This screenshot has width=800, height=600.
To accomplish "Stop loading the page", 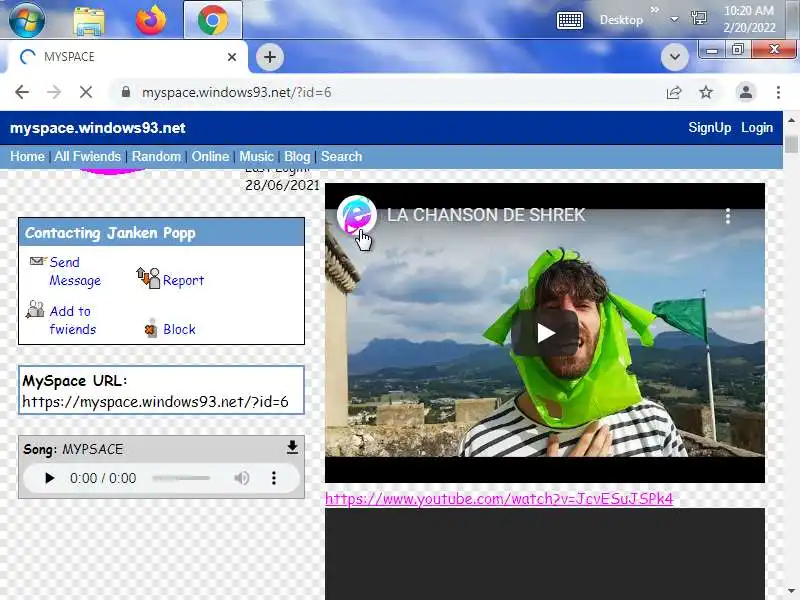I will point(86,92).
